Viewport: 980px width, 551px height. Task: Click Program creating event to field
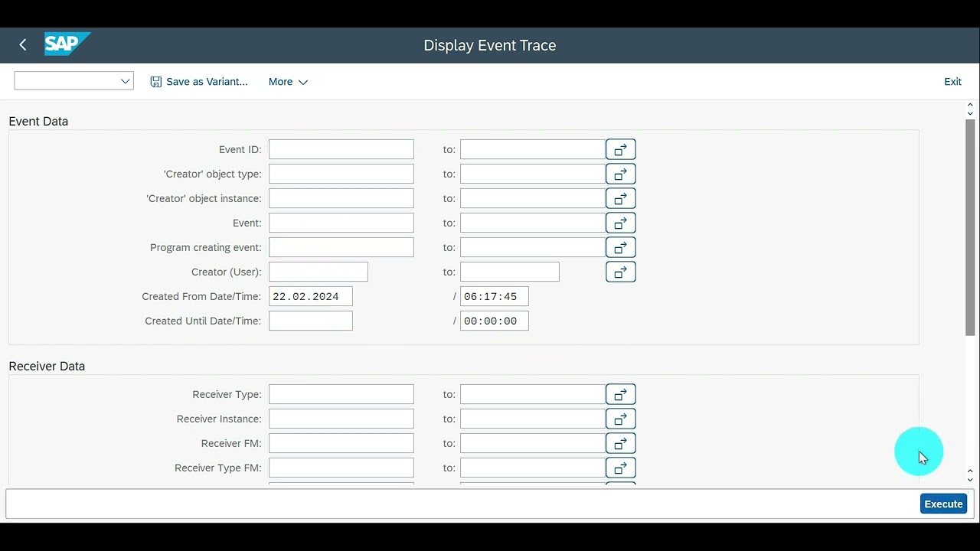point(533,247)
